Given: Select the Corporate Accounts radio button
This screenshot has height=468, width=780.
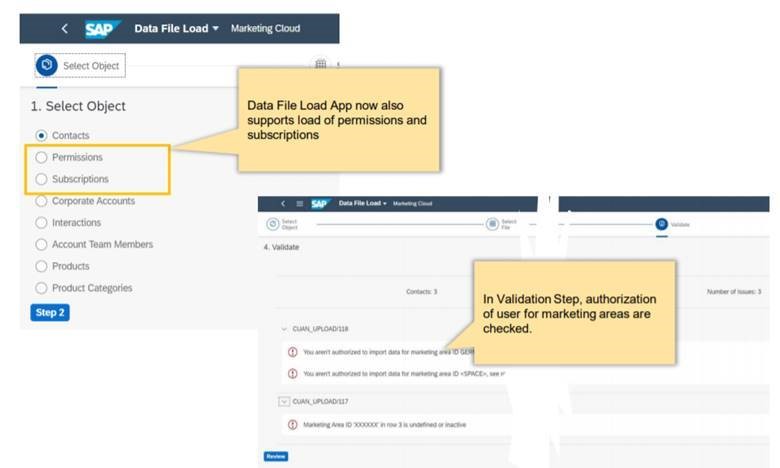Looking at the screenshot, I should 41,201.
